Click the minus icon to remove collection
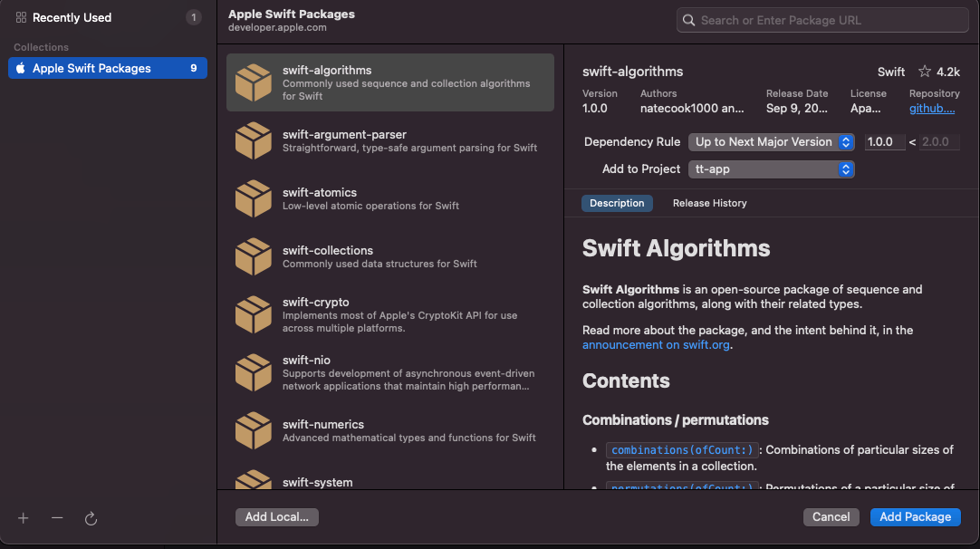This screenshot has width=980, height=549. pos(57,517)
